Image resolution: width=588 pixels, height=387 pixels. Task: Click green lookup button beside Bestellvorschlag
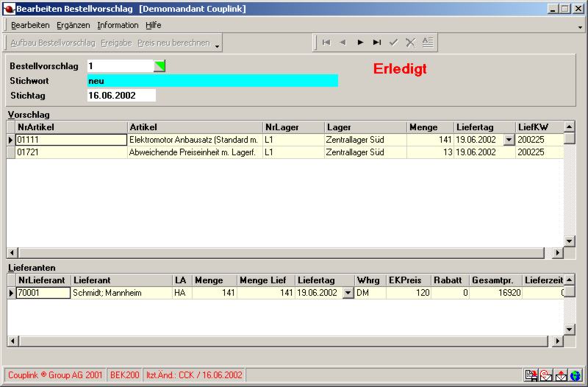click(159, 66)
